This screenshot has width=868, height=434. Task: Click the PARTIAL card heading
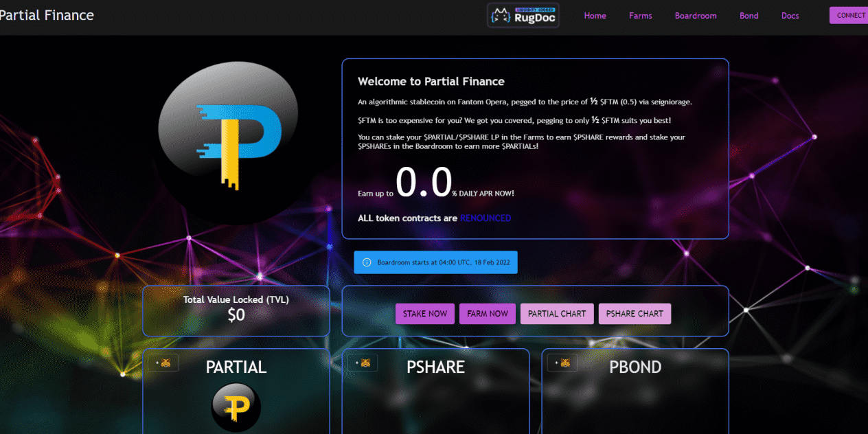click(x=236, y=367)
